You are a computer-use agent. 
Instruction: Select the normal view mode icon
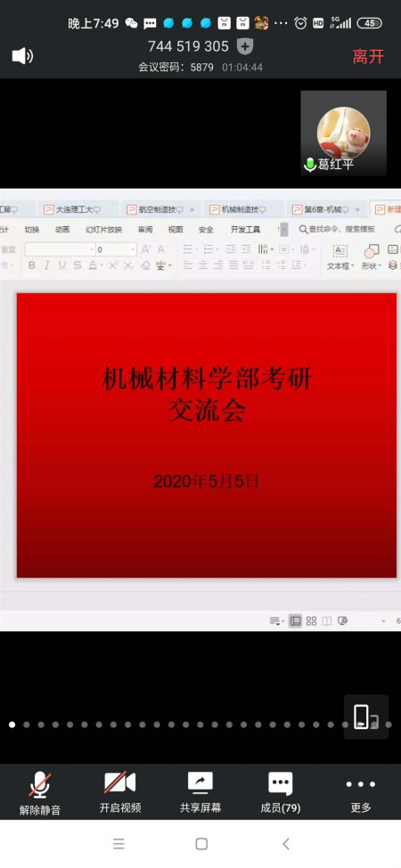coord(296,621)
